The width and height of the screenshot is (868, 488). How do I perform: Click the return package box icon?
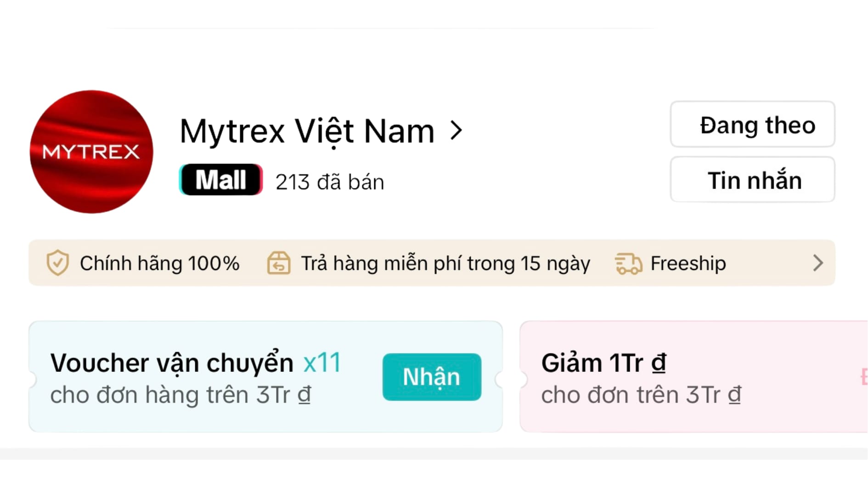(279, 263)
